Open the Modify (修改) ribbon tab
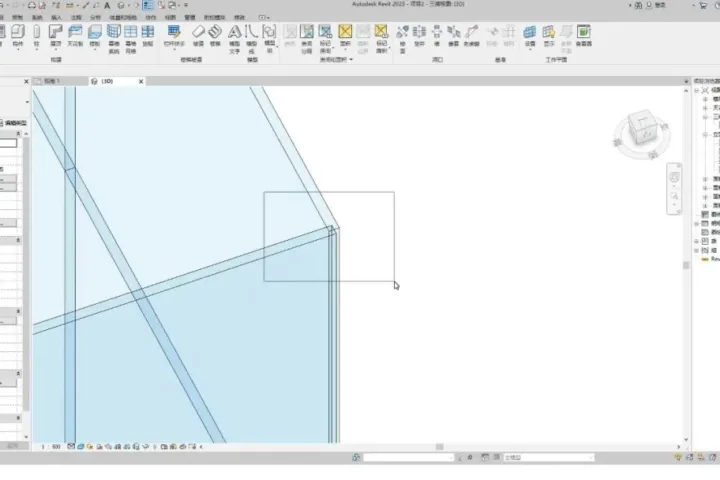 click(x=240, y=17)
